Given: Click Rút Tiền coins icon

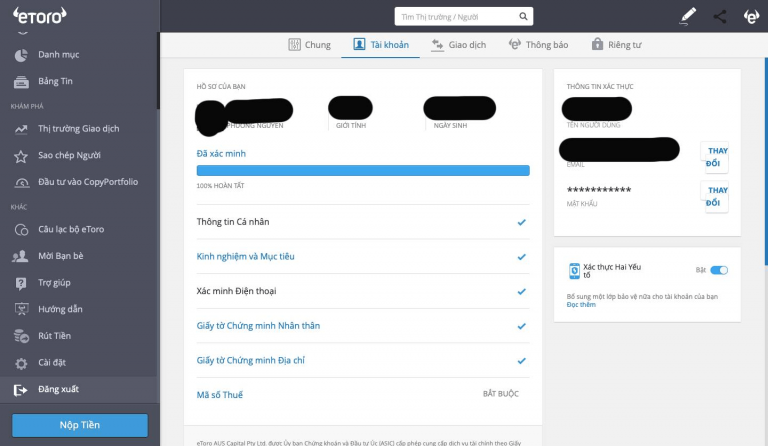Looking at the screenshot, I should (x=21, y=336).
